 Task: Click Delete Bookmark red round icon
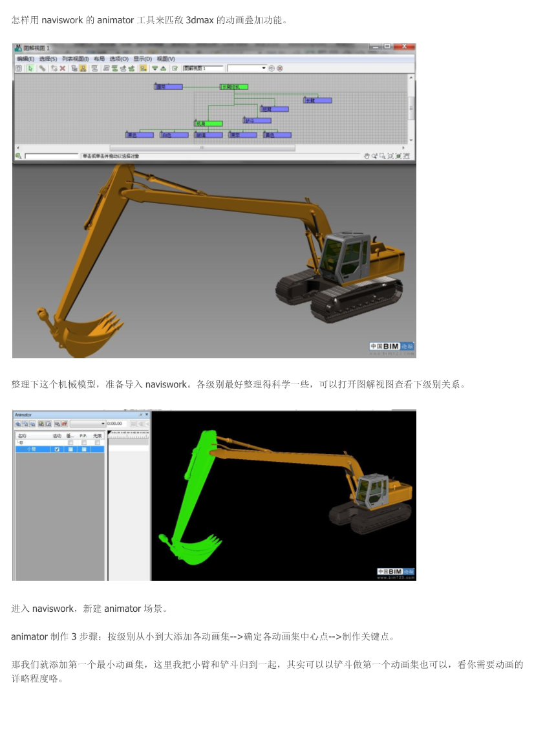click(x=280, y=68)
